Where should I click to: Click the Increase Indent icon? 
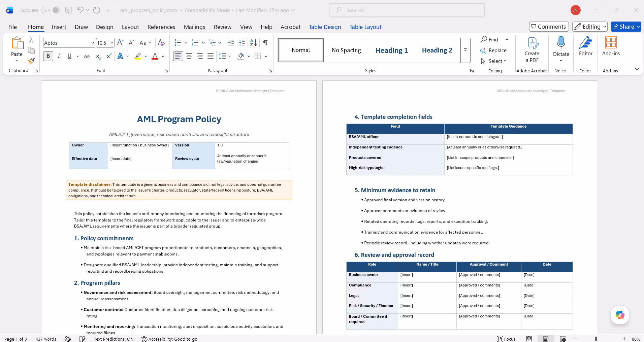pyautogui.click(x=242, y=43)
